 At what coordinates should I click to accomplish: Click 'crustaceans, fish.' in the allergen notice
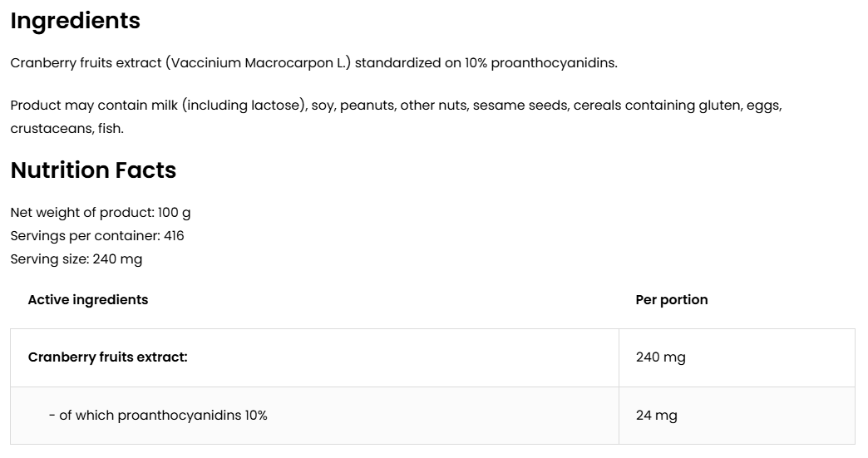[x=67, y=129]
